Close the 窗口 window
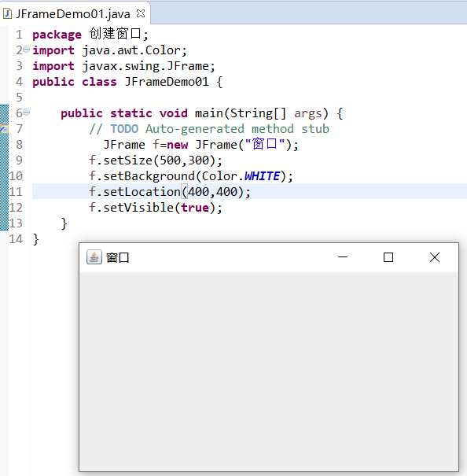The image size is (467, 476). [x=435, y=257]
